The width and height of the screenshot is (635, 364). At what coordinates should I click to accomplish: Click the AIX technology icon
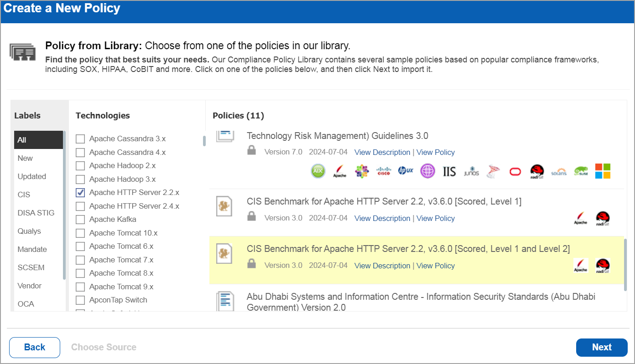click(318, 171)
